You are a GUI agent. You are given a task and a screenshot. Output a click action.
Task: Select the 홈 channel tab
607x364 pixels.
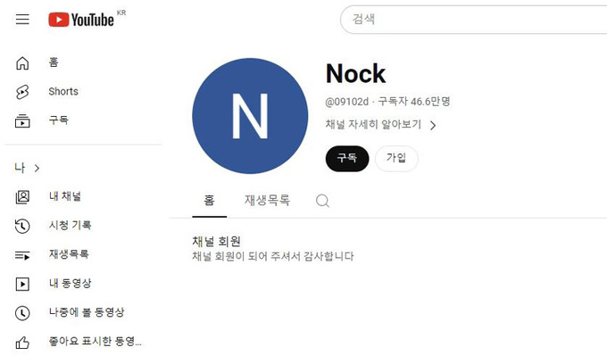[x=209, y=200]
